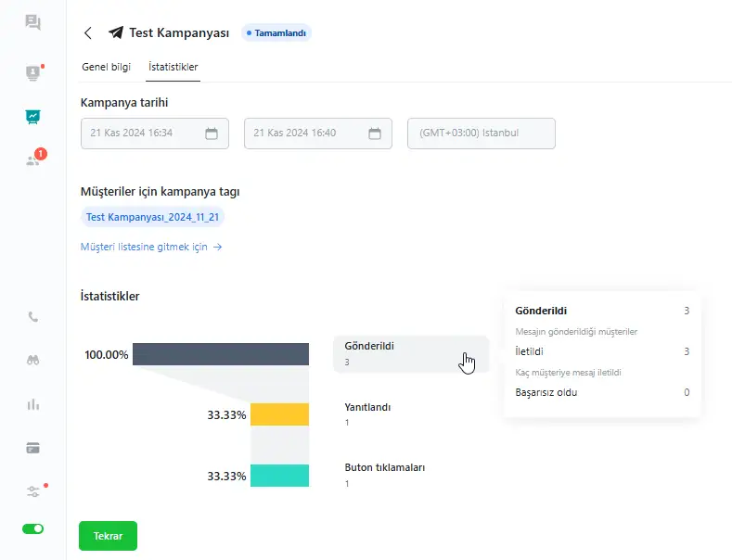732x560 pixels.
Task: Click the Test Kampanyası_2024_11_21 tag
Action: (153, 217)
